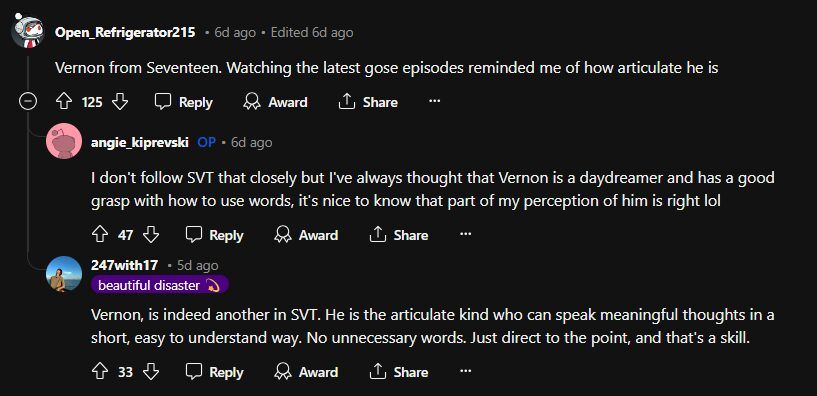Reply to Open_Refrigerator215's comment
The image size is (817, 396).
pos(184,102)
